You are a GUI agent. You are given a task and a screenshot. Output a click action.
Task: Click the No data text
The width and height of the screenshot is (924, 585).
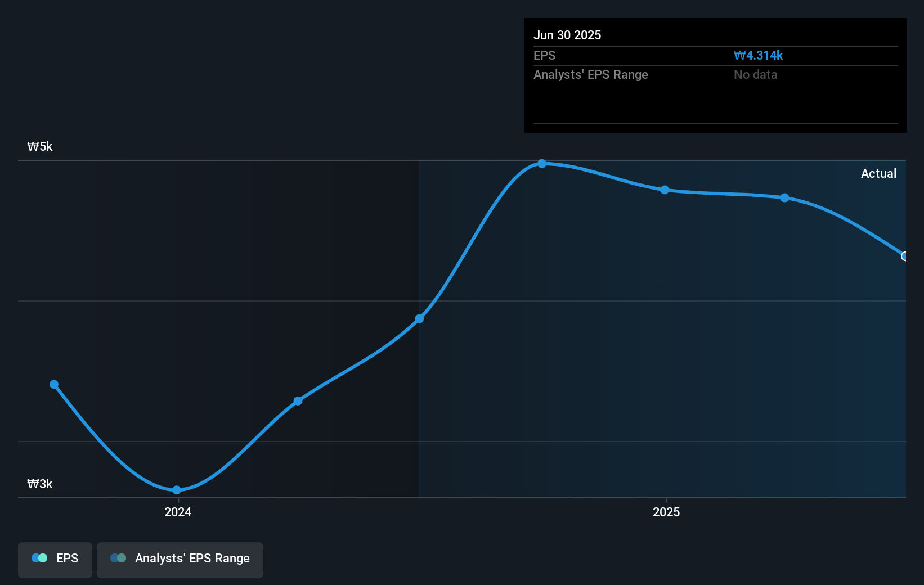point(755,74)
